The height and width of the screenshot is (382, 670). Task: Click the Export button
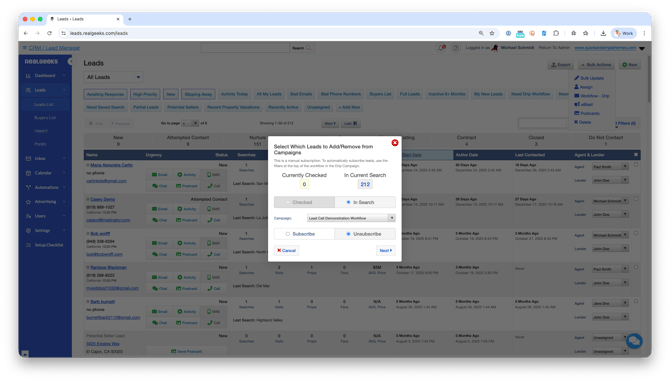[x=561, y=65]
